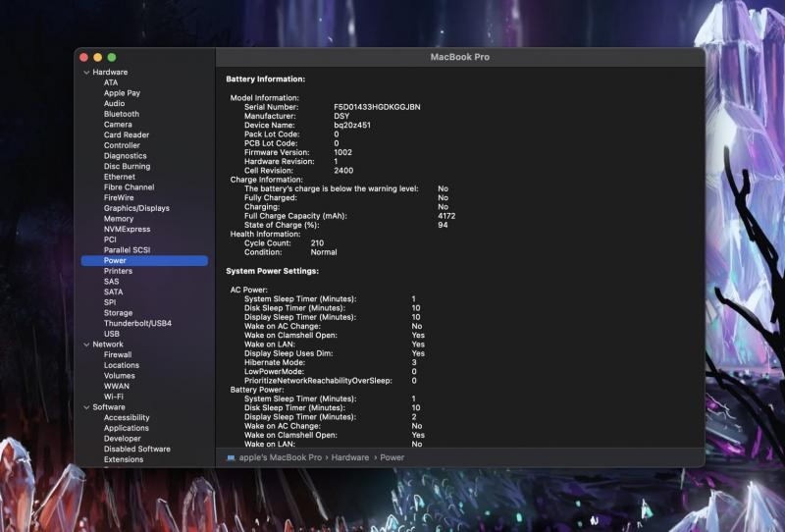The height and width of the screenshot is (532, 785).
Task: Click the MacBook Pro window title
Action: [x=460, y=57]
